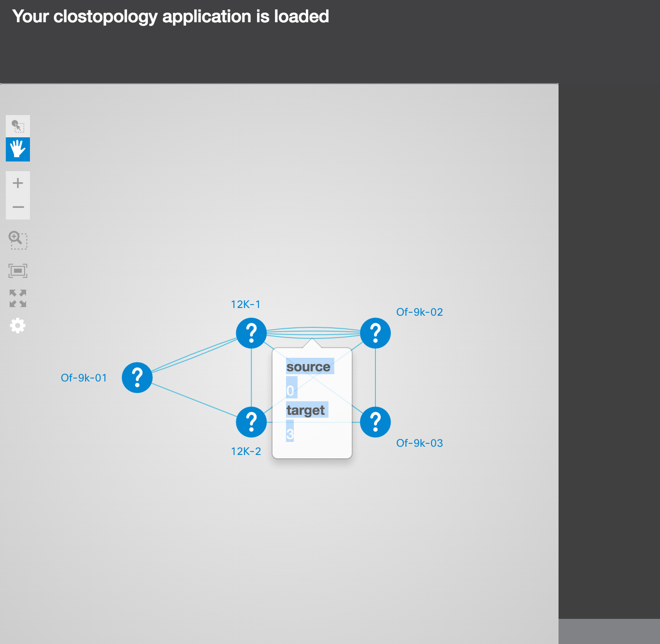Open the topology settings gear
660x644 pixels.
coord(18,325)
